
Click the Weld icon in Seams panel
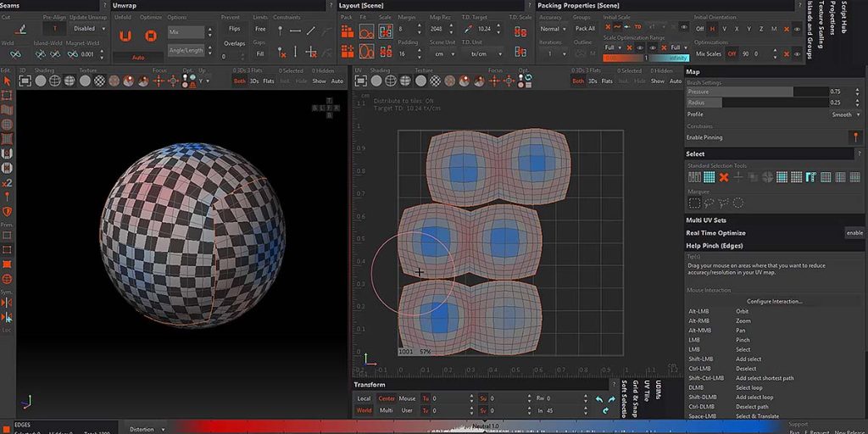(15, 54)
